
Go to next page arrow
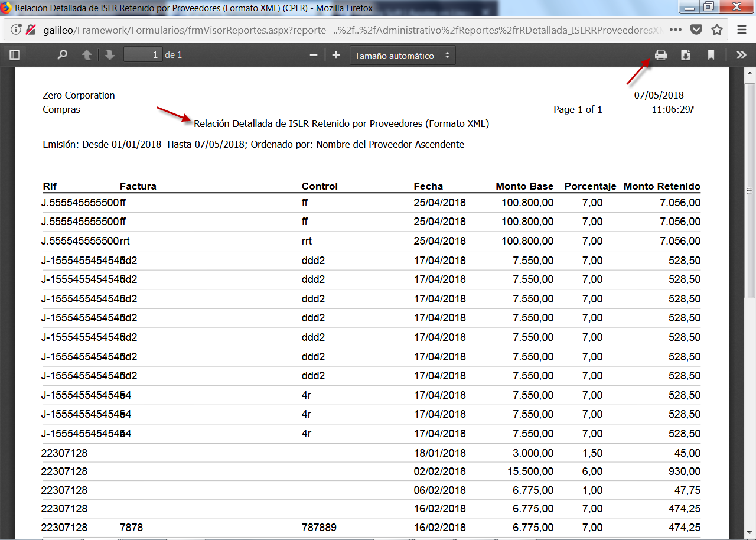tap(109, 56)
